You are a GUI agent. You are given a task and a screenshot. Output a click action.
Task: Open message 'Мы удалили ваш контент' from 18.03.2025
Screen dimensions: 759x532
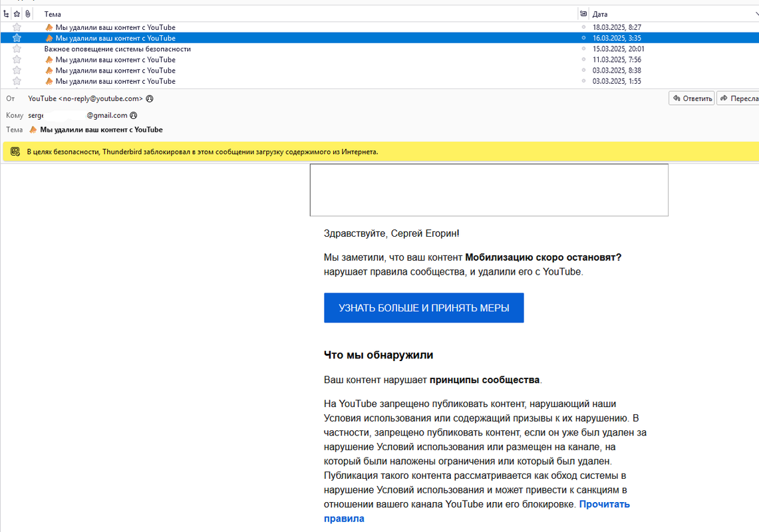tap(115, 27)
